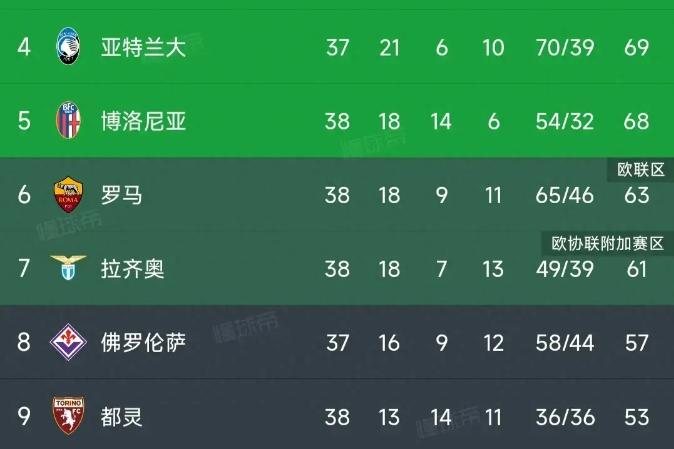Click the Bologna club crest
Screen dimensions: 674x449
point(69,121)
